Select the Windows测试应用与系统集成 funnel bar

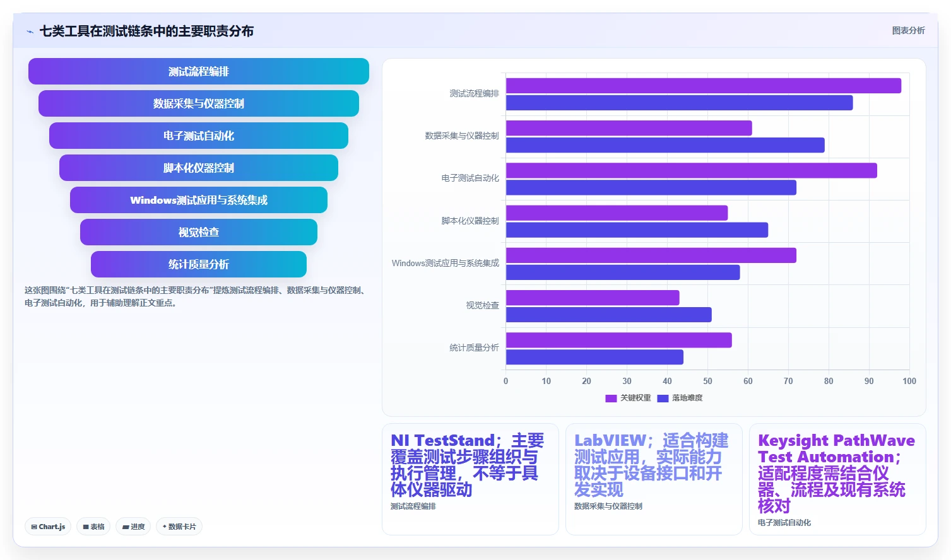coord(199,200)
